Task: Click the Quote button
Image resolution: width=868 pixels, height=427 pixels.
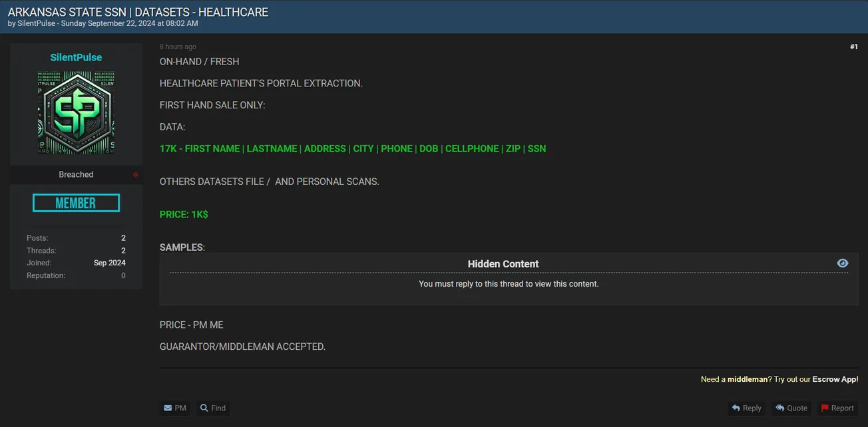Action: click(791, 408)
